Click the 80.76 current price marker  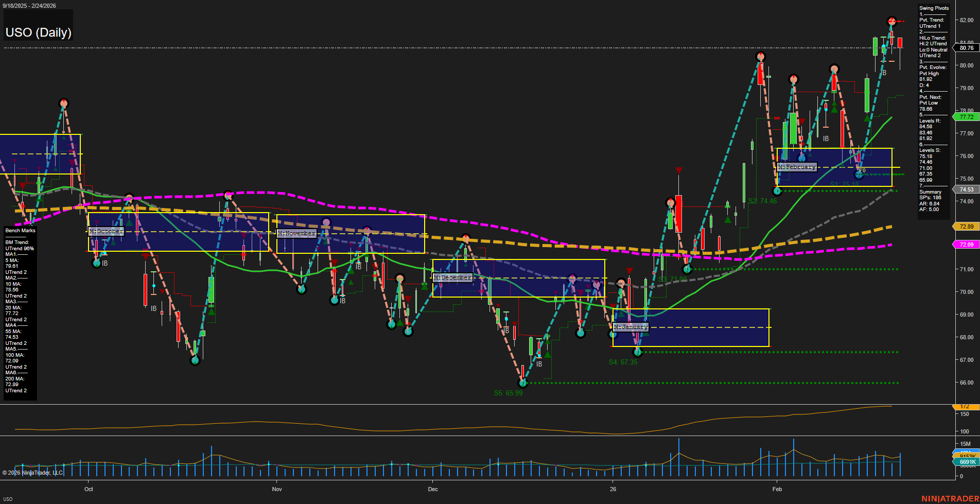tap(966, 48)
